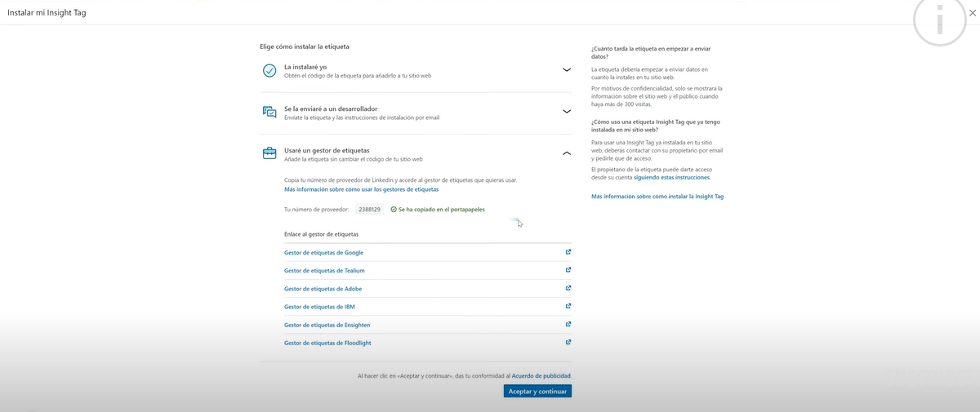Open the Gestor de etiquetas de Floodlight link
Image resolution: width=980 pixels, height=412 pixels.
[327, 343]
